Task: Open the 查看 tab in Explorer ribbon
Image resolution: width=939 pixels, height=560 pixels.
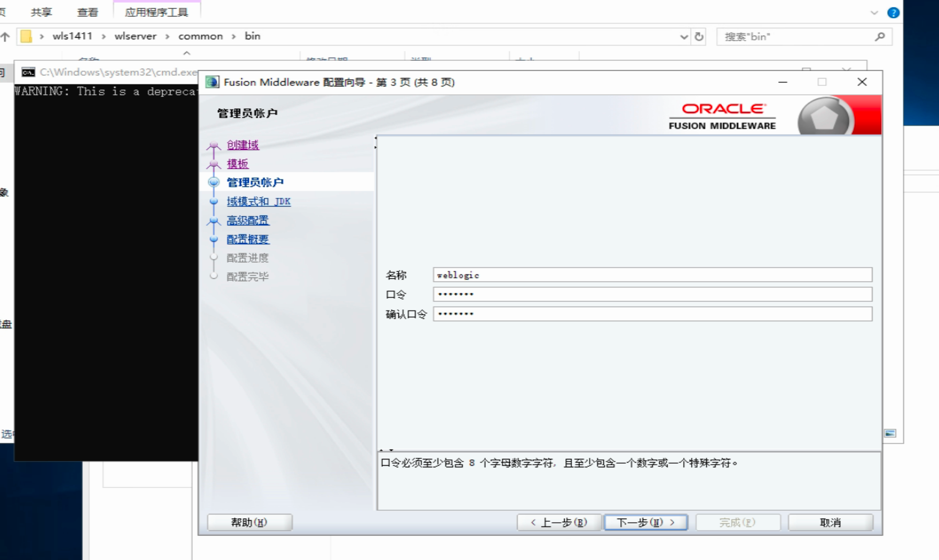Action: click(x=87, y=12)
